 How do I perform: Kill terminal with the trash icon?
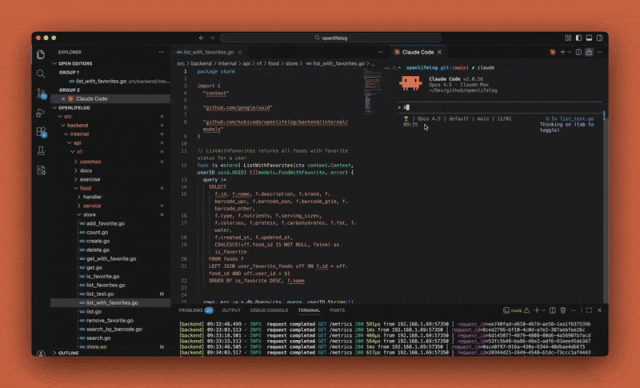tap(563, 310)
